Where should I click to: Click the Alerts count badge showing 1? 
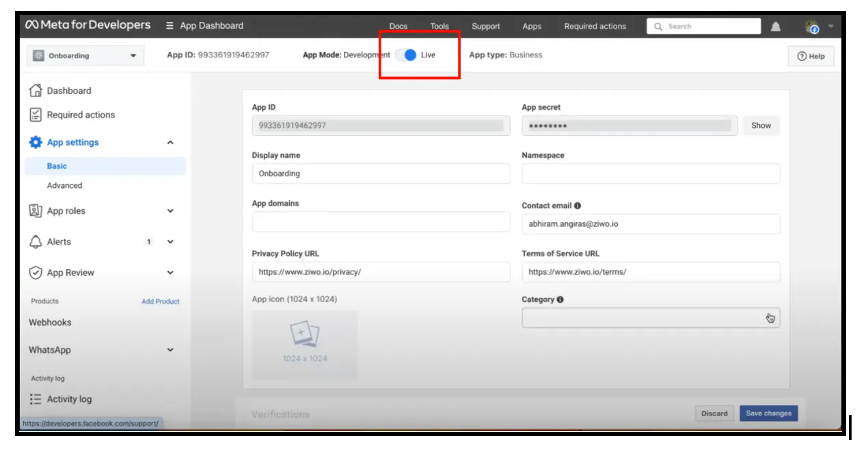149,242
